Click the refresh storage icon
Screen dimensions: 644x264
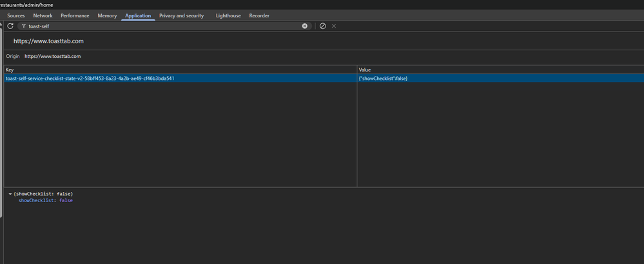tap(10, 26)
